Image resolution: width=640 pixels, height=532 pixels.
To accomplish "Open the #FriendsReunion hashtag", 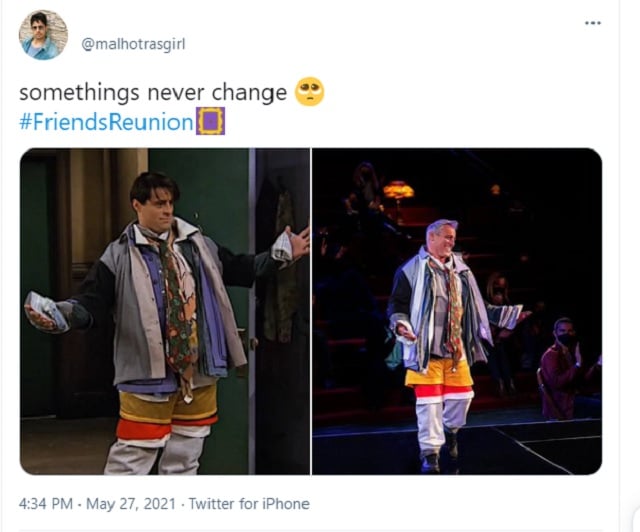I will point(106,122).
